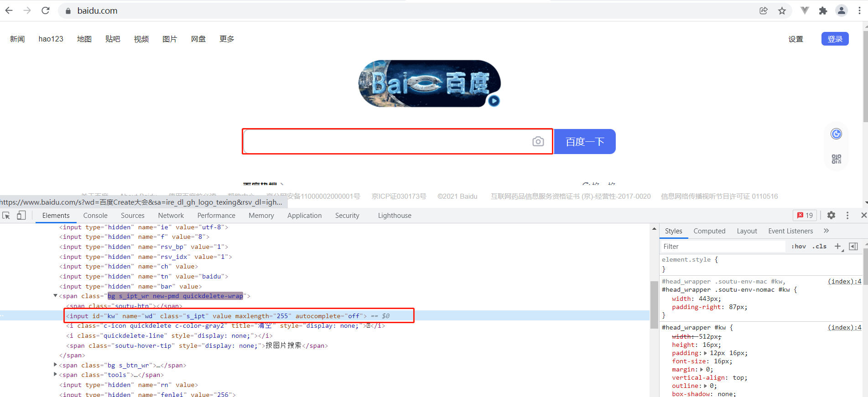This screenshot has height=397, width=868.
Task: Select the Elements tab
Action: 56,216
